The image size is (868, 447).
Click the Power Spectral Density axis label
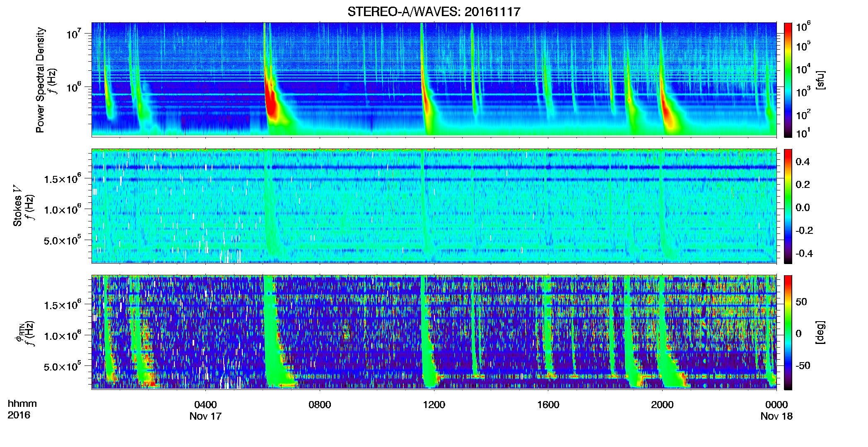40,80
